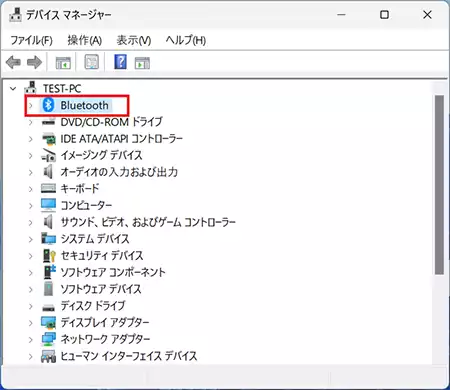
Task: Click the システム デバイス folder icon
Action: (49, 239)
